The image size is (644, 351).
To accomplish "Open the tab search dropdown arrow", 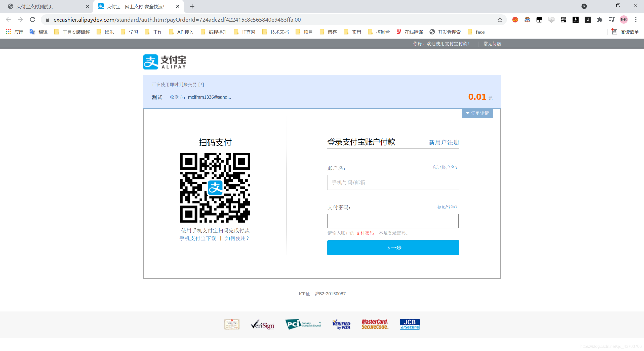I will 584,6.
